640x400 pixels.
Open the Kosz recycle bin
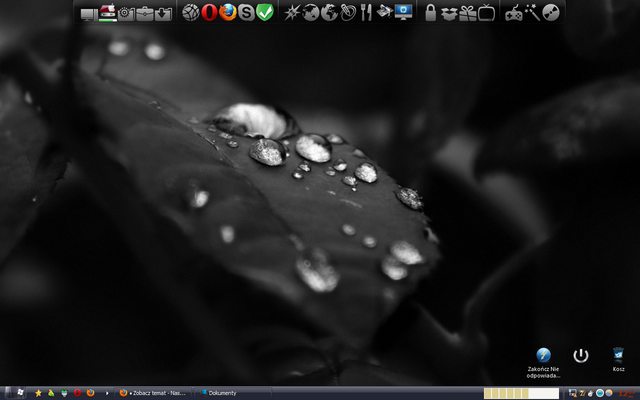(x=618, y=356)
